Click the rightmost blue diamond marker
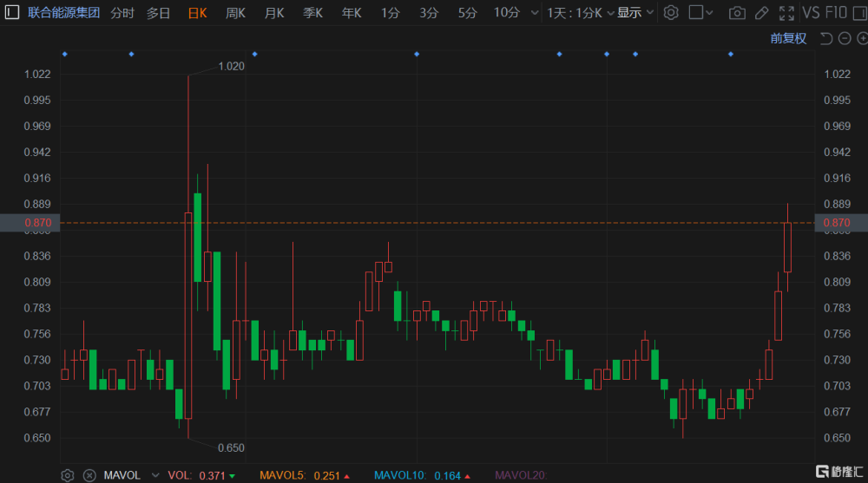 pyautogui.click(x=731, y=55)
